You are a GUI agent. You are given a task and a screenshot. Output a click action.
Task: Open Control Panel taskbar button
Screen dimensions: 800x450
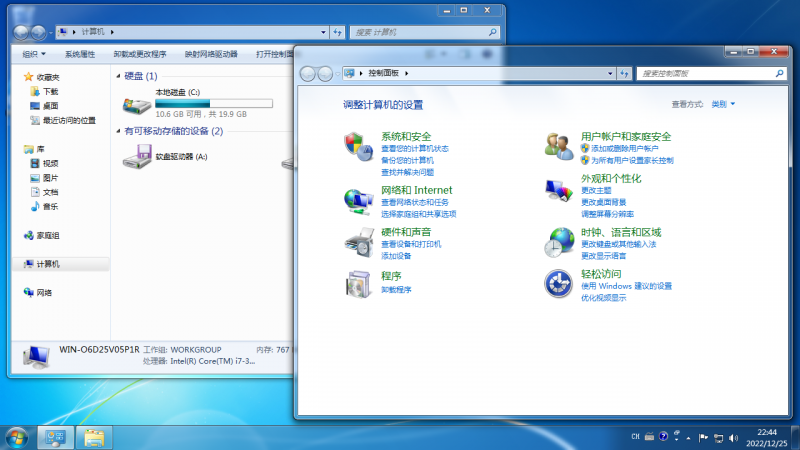(x=56, y=438)
